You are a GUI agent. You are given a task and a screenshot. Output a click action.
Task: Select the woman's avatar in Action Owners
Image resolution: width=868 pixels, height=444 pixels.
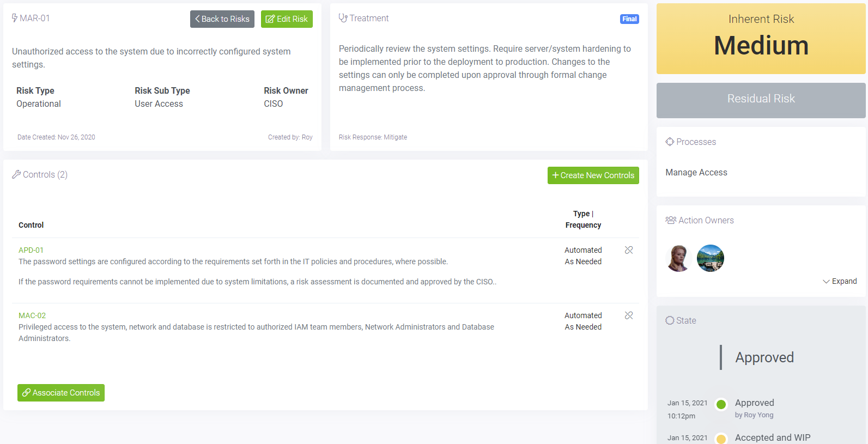click(679, 258)
